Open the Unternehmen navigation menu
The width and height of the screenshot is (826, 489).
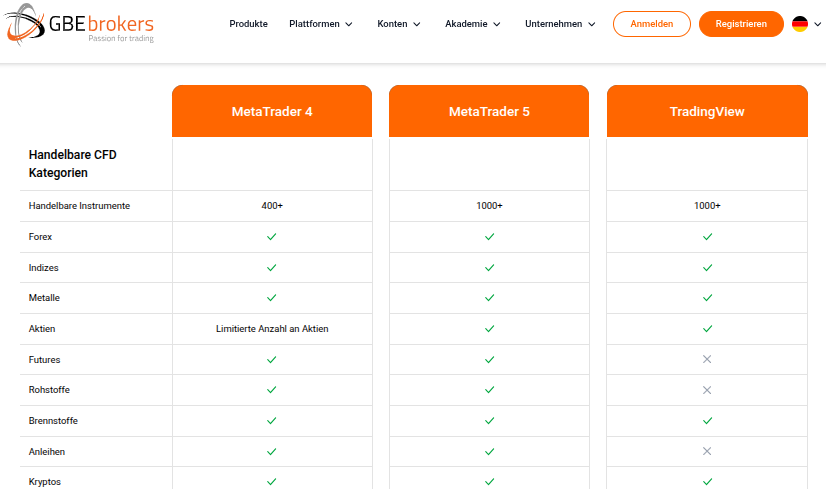pyautogui.click(x=560, y=24)
